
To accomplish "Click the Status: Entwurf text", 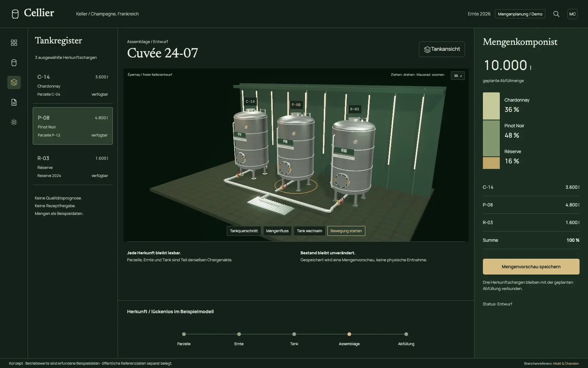I will [x=497, y=304].
